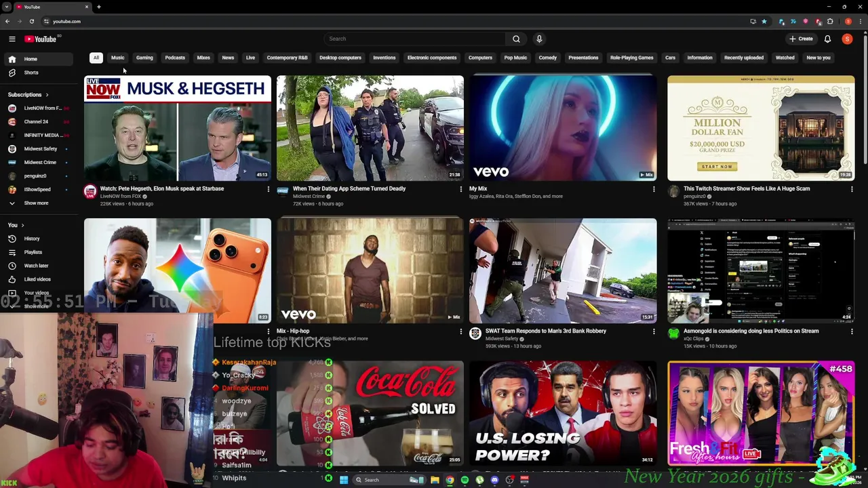Start voice search with the microphone icon
868x488 pixels.
click(x=539, y=39)
